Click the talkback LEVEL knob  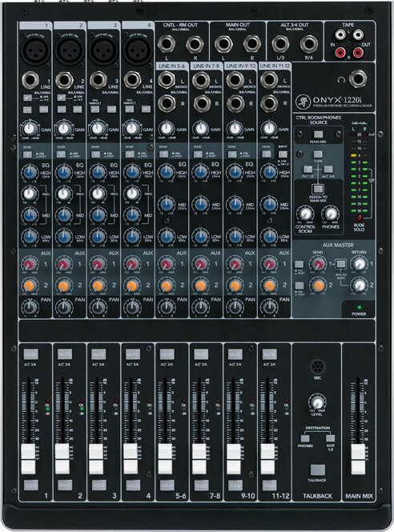(x=317, y=403)
